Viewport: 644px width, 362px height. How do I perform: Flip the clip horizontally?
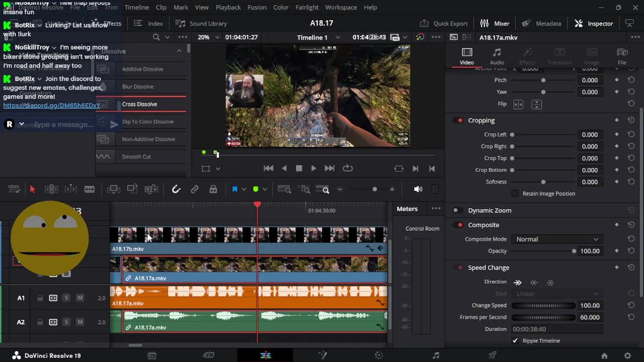coord(518,104)
